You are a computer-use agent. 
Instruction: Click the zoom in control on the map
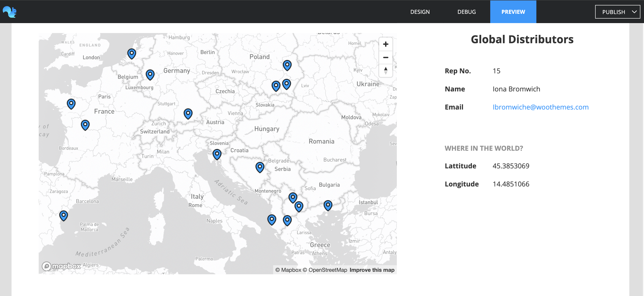[x=386, y=44]
